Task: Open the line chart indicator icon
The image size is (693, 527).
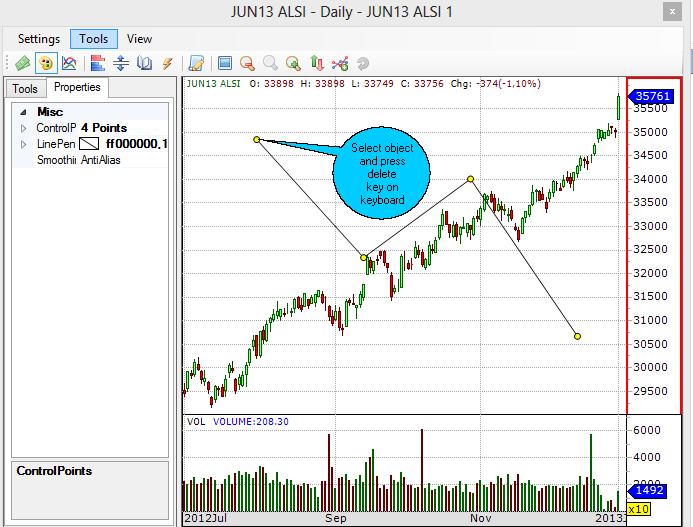Action: [x=69, y=63]
